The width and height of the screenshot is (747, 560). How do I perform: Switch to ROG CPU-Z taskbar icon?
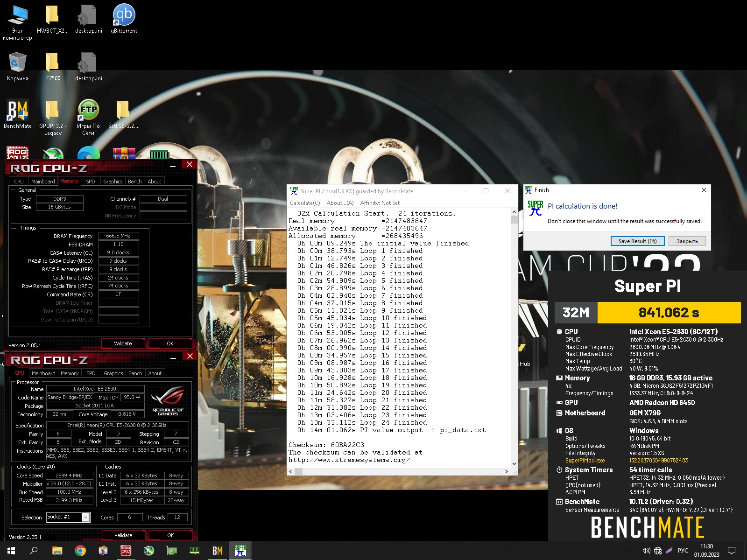[x=126, y=551]
